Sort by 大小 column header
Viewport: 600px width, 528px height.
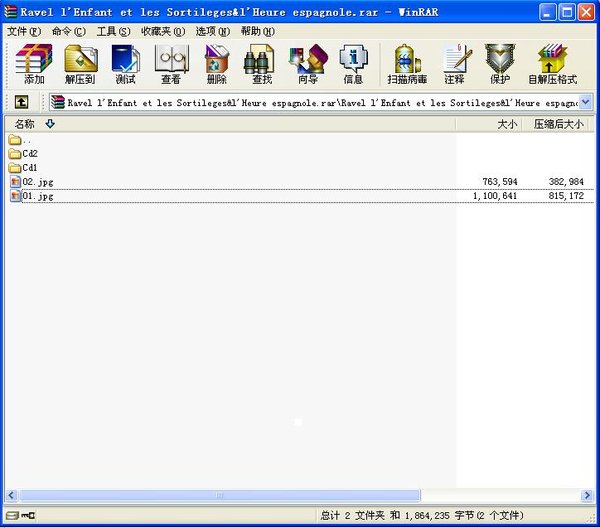pos(488,124)
